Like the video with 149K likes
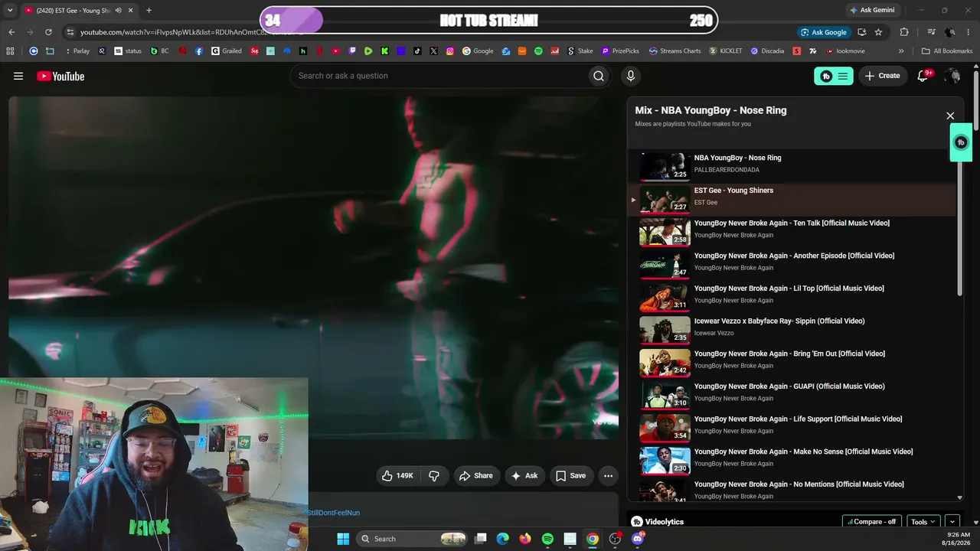This screenshot has height=551, width=980. tap(397, 475)
